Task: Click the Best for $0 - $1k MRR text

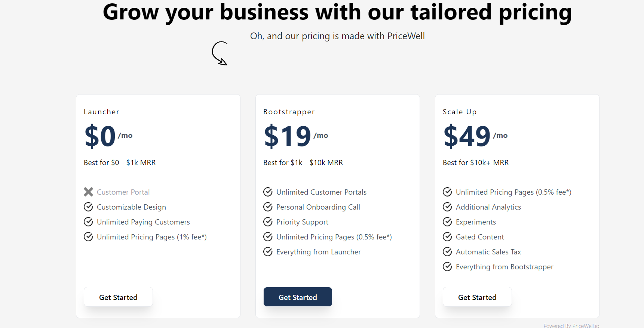Action: pos(120,163)
